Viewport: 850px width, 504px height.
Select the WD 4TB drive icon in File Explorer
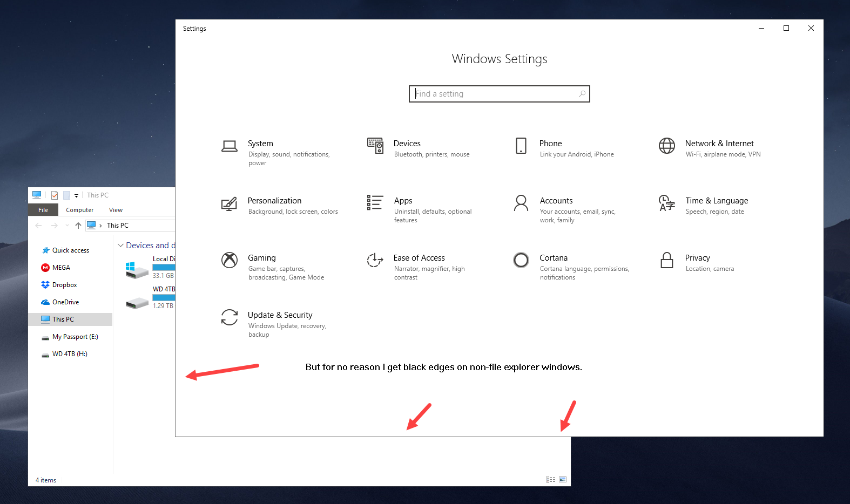point(137,303)
